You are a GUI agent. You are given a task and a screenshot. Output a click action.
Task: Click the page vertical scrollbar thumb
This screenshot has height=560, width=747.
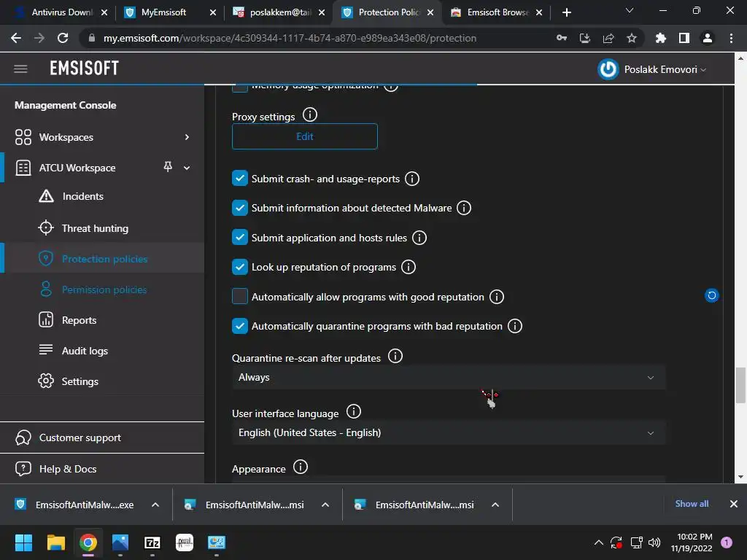click(740, 385)
